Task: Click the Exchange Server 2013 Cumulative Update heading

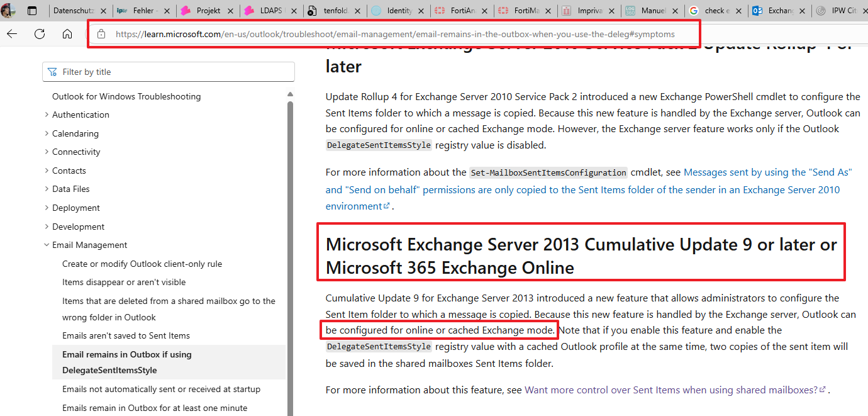Action: click(581, 256)
